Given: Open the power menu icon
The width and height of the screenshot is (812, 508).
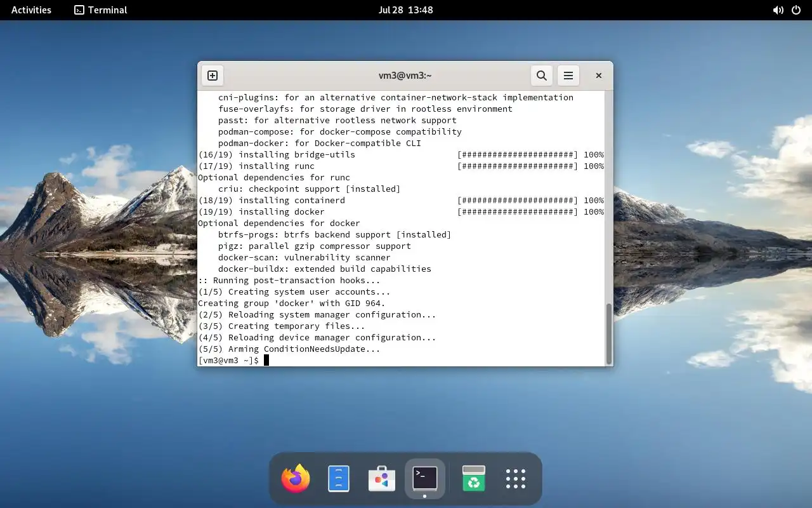Looking at the screenshot, I should [x=796, y=10].
